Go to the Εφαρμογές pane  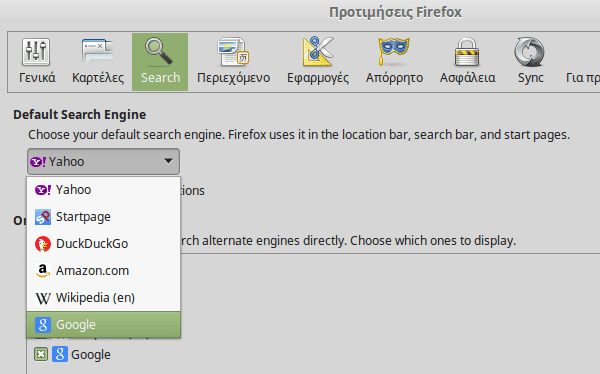pyautogui.click(x=318, y=62)
